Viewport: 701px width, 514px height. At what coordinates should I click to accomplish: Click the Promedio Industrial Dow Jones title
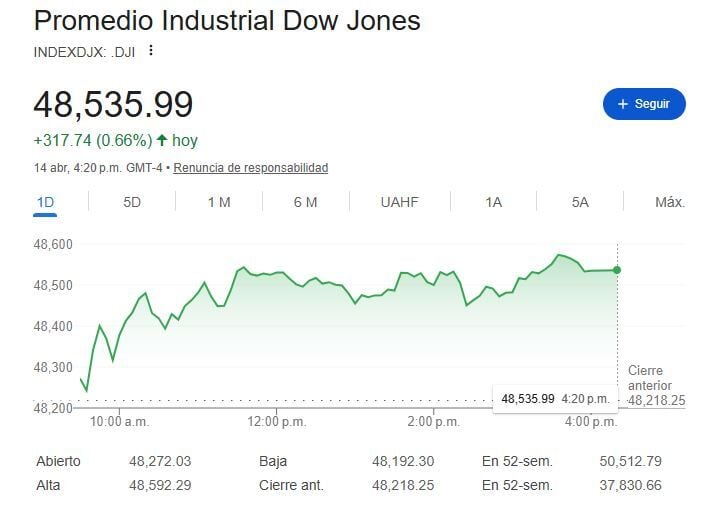pos(227,20)
